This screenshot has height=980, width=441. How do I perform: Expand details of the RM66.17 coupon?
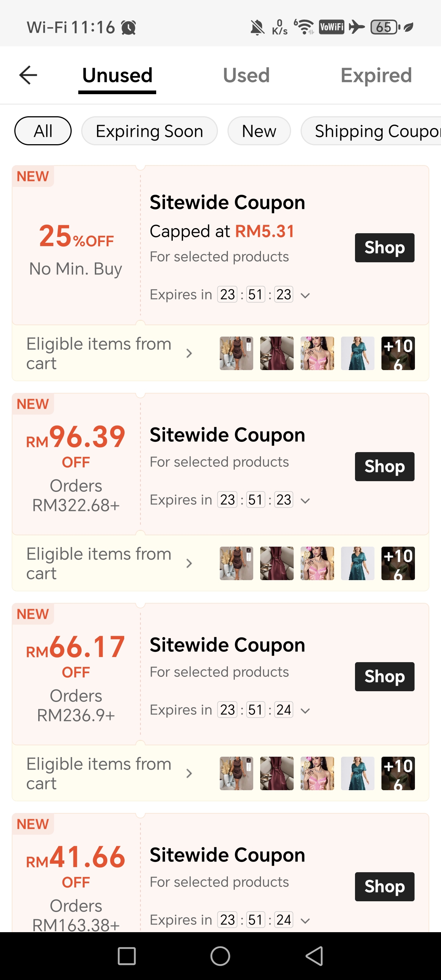coord(305,711)
